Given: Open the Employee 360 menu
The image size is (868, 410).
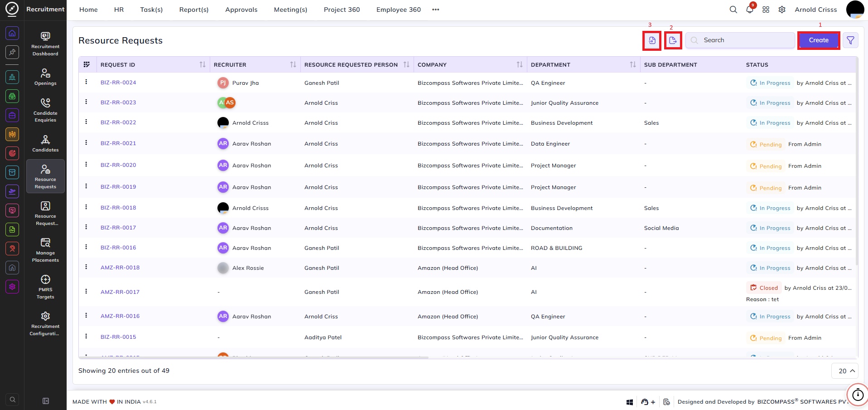Looking at the screenshot, I should [398, 10].
